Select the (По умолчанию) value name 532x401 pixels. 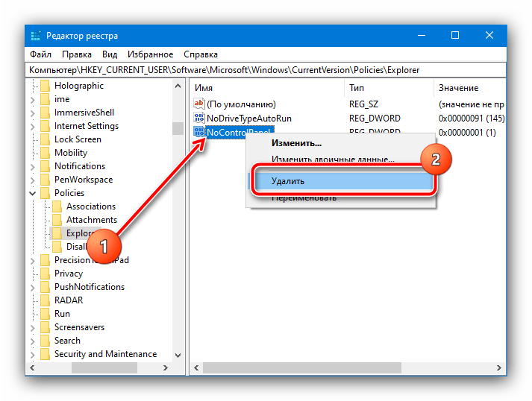pyautogui.click(x=241, y=104)
